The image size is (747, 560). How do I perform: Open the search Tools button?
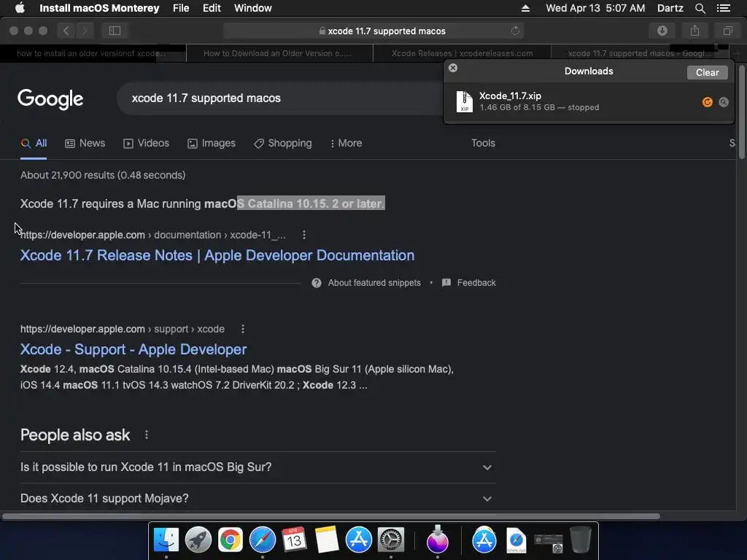tap(483, 144)
